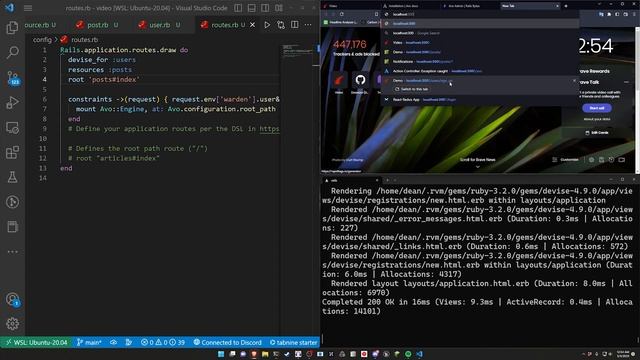Screen dimensions: 640x360
Task: Click the Start call button in Brave Talk
Action: pos(596,108)
